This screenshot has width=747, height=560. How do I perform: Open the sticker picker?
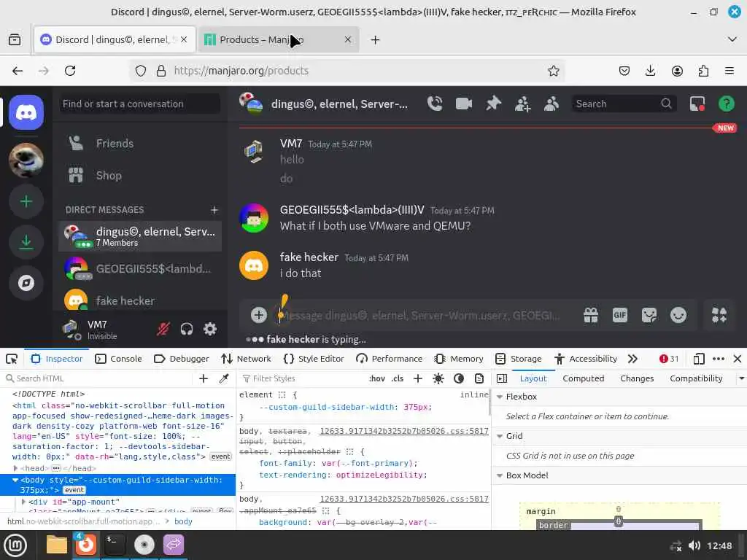click(x=649, y=315)
